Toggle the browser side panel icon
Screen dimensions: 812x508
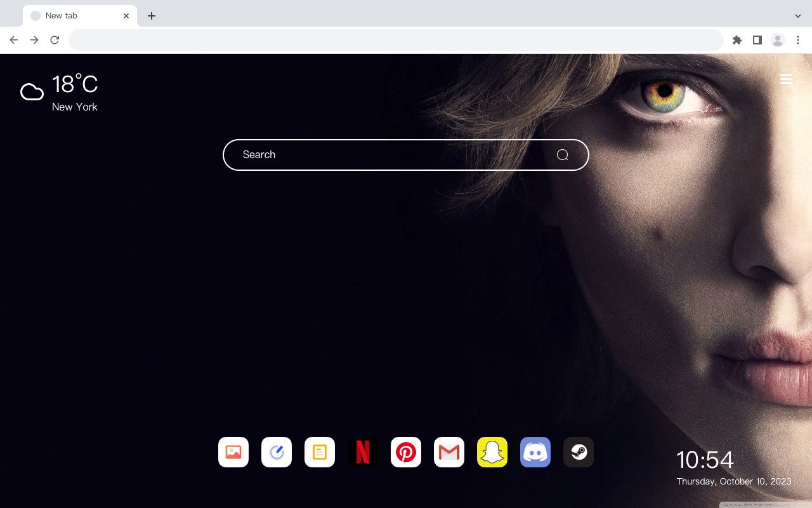pos(757,40)
